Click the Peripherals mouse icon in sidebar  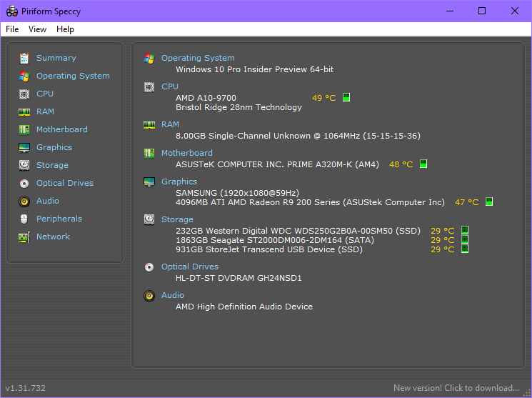pos(24,219)
